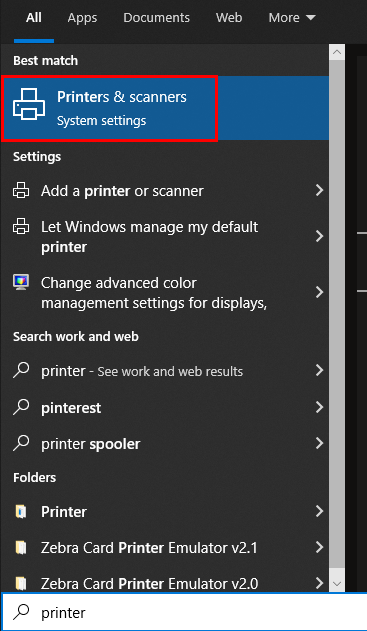Open 'Add a printer or scanner' setting
The image size is (367, 631).
point(165,190)
